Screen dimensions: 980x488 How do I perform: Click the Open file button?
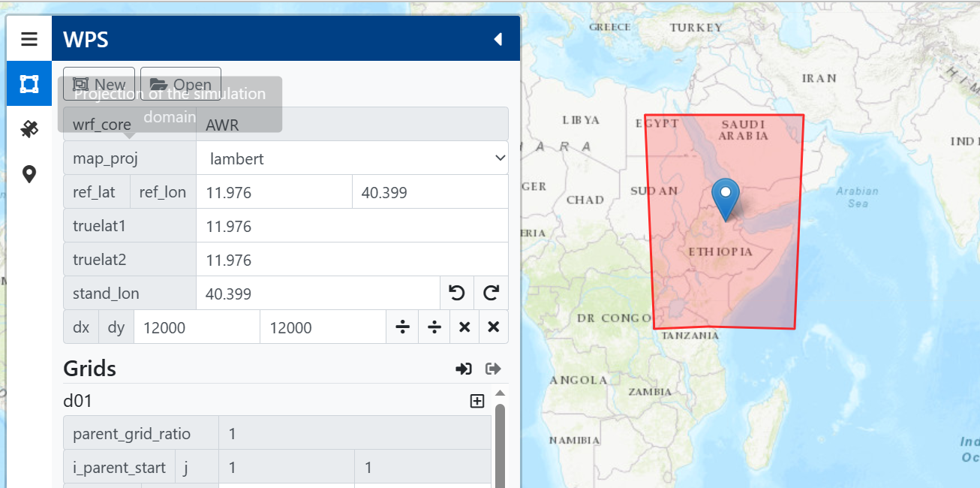tap(181, 84)
